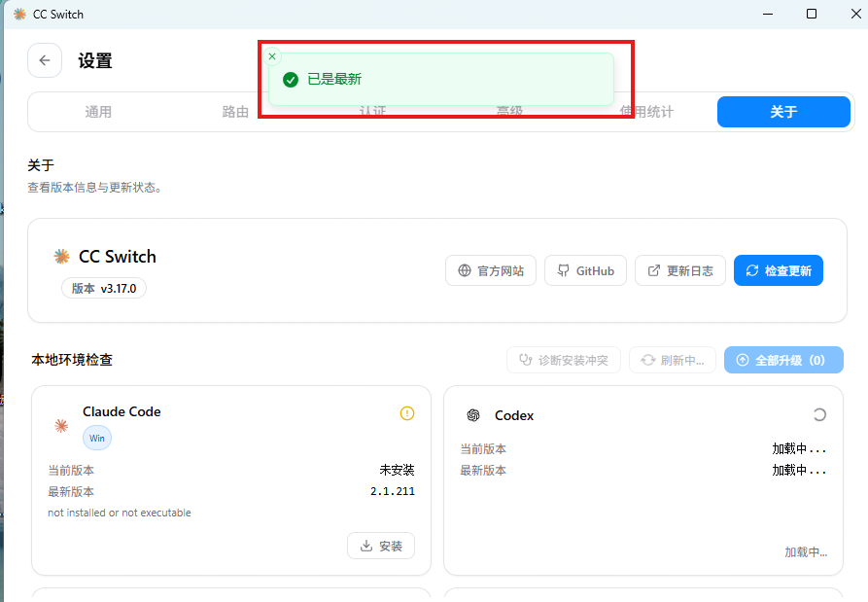The width and height of the screenshot is (868, 602).
Task: Go back using the arrow button
Action: 45,60
